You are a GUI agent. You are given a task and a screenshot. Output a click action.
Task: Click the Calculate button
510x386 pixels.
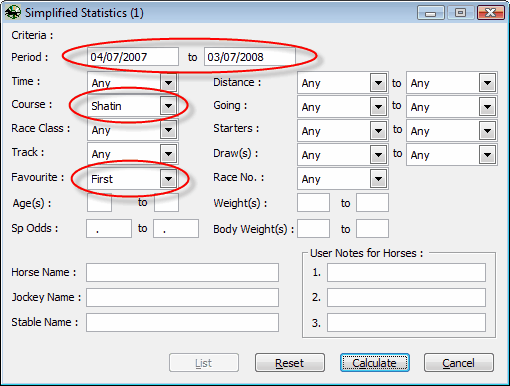pyautogui.click(x=375, y=363)
